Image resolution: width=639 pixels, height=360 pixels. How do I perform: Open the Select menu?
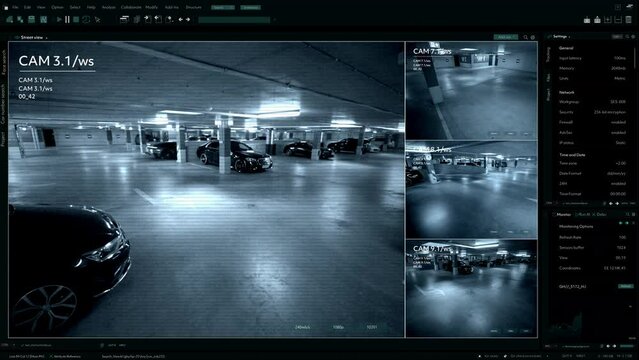tap(75, 7)
